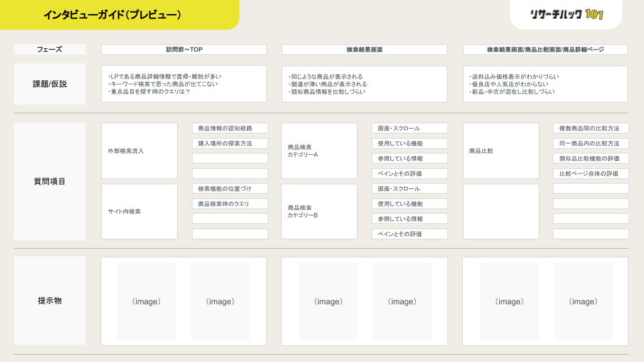Click the empty field below 購入場所の探索方法
This screenshot has height=362, width=644.
click(230, 158)
